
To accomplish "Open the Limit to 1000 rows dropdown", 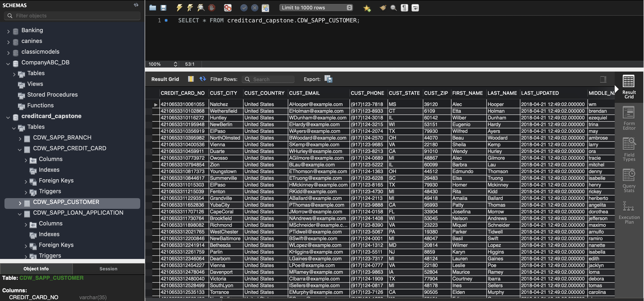I will click(x=316, y=8).
